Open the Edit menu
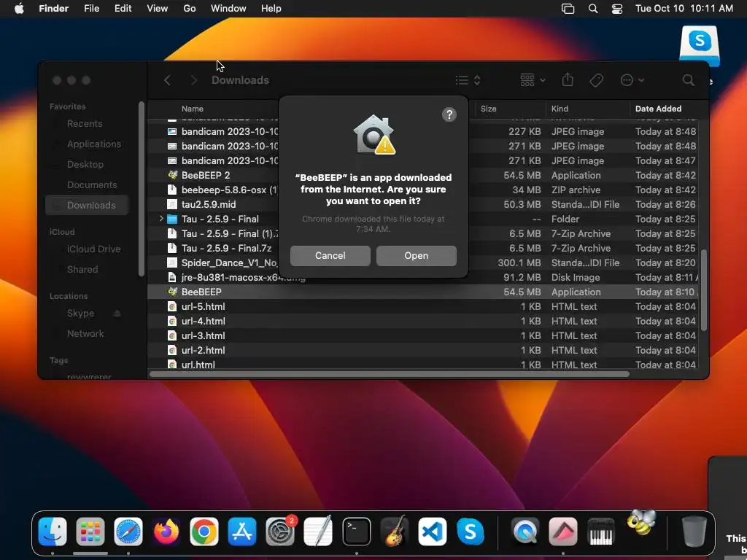The image size is (747, 560). 123,9
